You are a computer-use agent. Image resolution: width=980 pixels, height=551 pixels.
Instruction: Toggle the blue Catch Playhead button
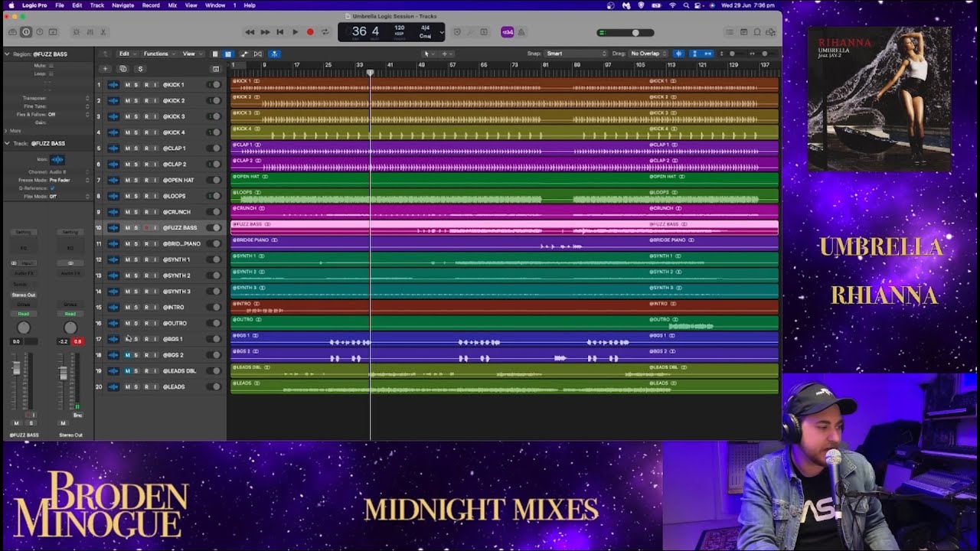tap(274, 54)
